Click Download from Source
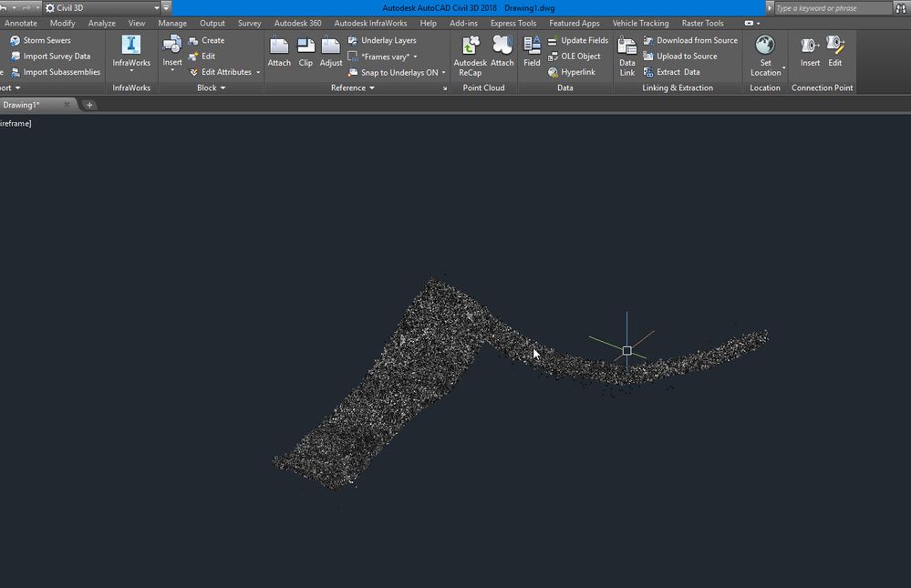The image size is (911, 588). pos(690,41)
